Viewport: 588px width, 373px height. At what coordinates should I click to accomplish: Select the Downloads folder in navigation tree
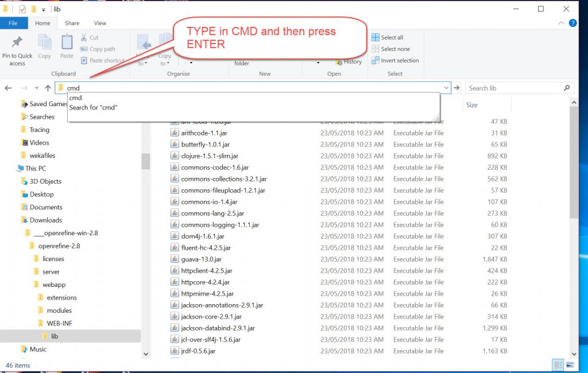click(46, 220)
